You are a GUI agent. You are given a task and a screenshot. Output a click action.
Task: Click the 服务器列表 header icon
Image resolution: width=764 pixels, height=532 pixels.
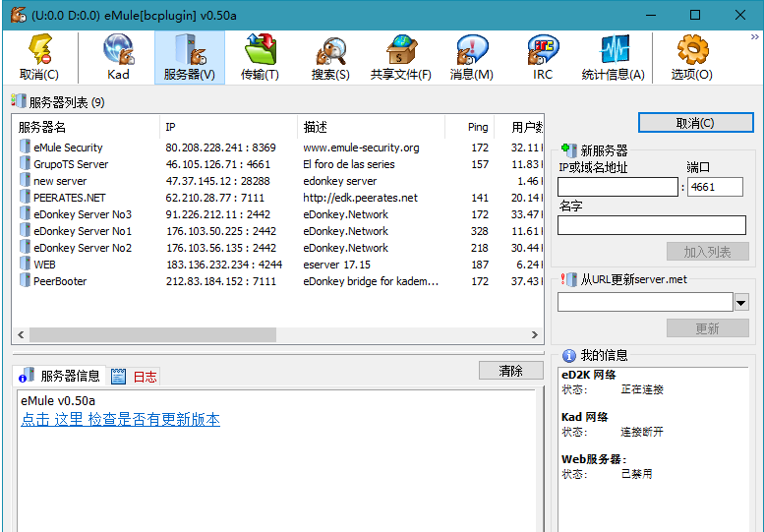click(18, 101)
